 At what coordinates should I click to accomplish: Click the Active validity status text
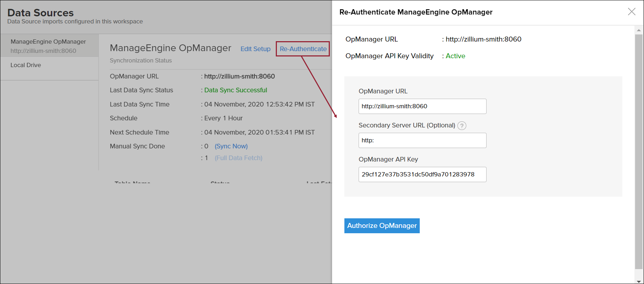(x=455, y=56)
